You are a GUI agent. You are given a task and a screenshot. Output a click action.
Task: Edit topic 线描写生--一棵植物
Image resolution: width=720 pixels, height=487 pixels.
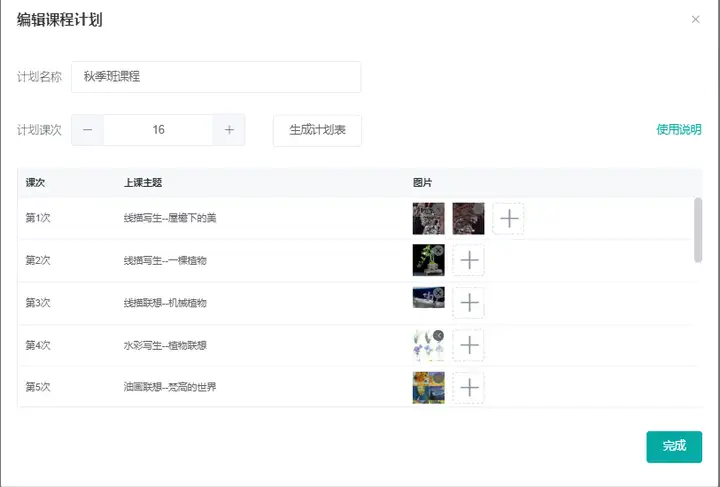165,260
